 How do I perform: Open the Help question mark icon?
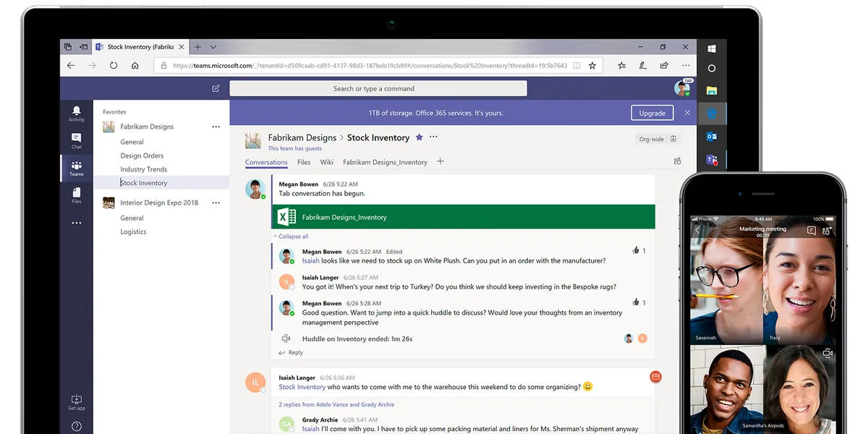(x=76, y=427)
